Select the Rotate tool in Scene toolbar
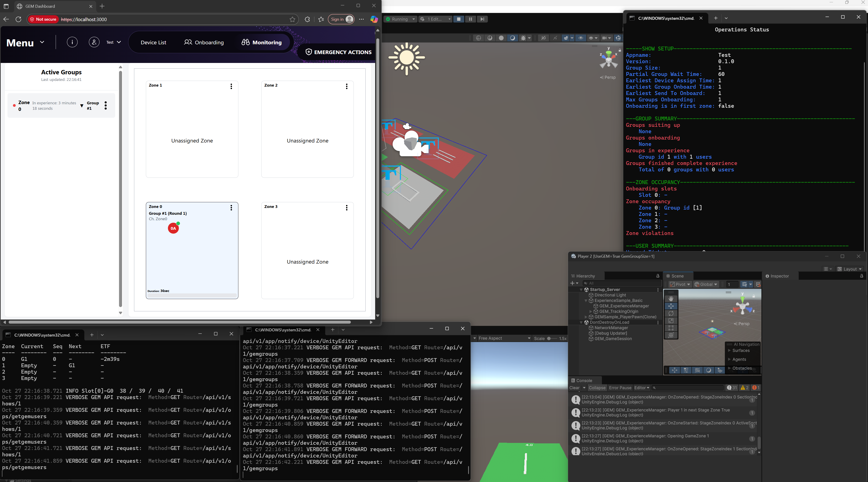Screen dimensions: 868x482 point(671,313)
